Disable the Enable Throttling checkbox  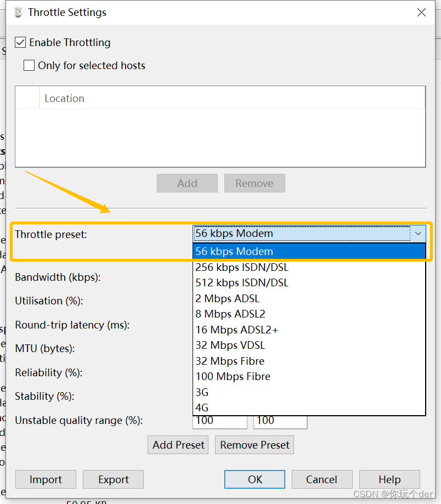(x=21, y=42)
